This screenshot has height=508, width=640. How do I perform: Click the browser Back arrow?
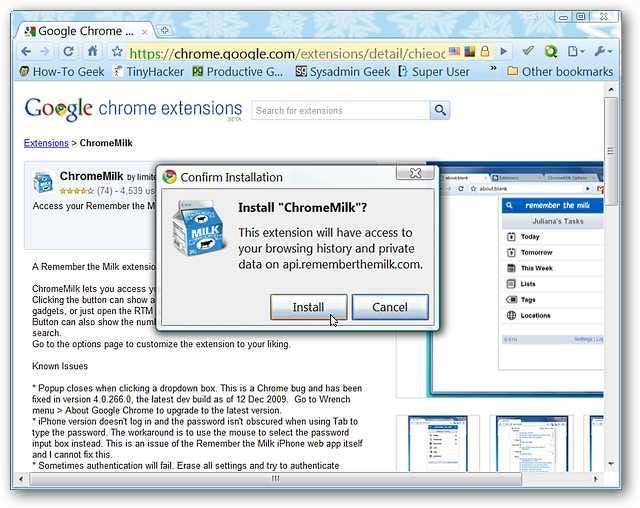click(x=26, y=51)
